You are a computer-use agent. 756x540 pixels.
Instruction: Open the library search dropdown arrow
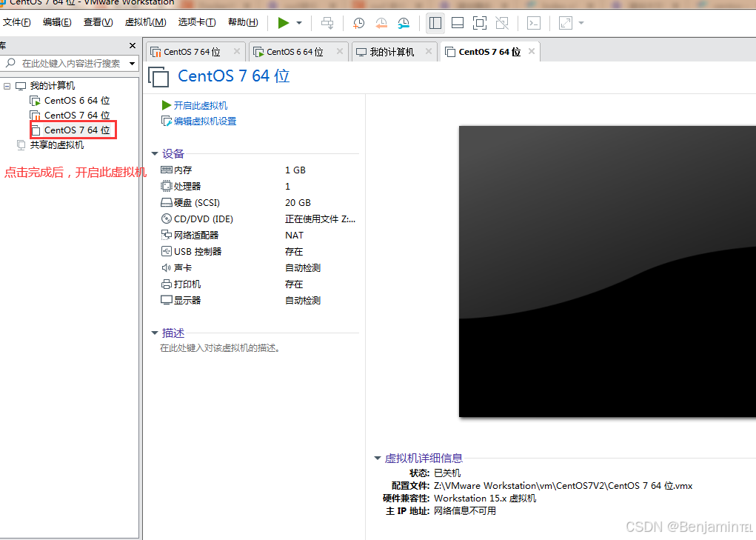[132, 64]
